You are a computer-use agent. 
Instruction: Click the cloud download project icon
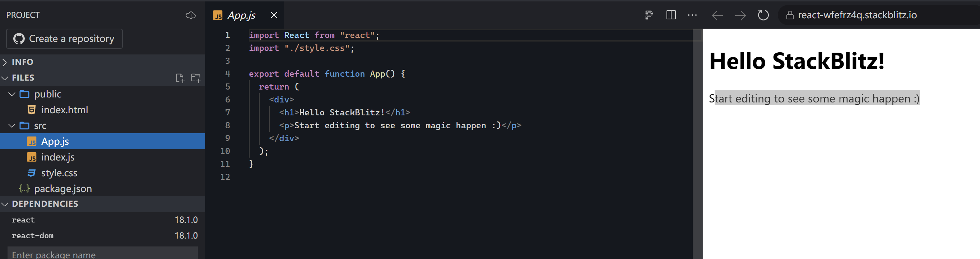click(190, 15)
